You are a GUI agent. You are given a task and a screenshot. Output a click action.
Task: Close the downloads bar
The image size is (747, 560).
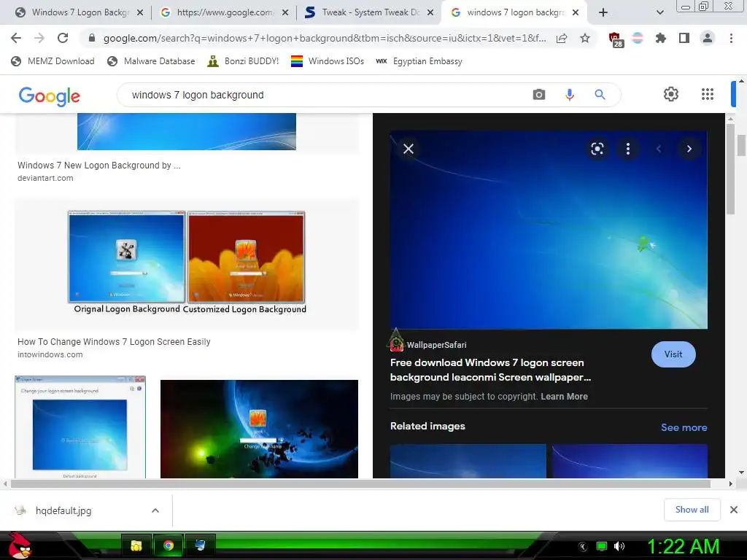coord(734,510)
